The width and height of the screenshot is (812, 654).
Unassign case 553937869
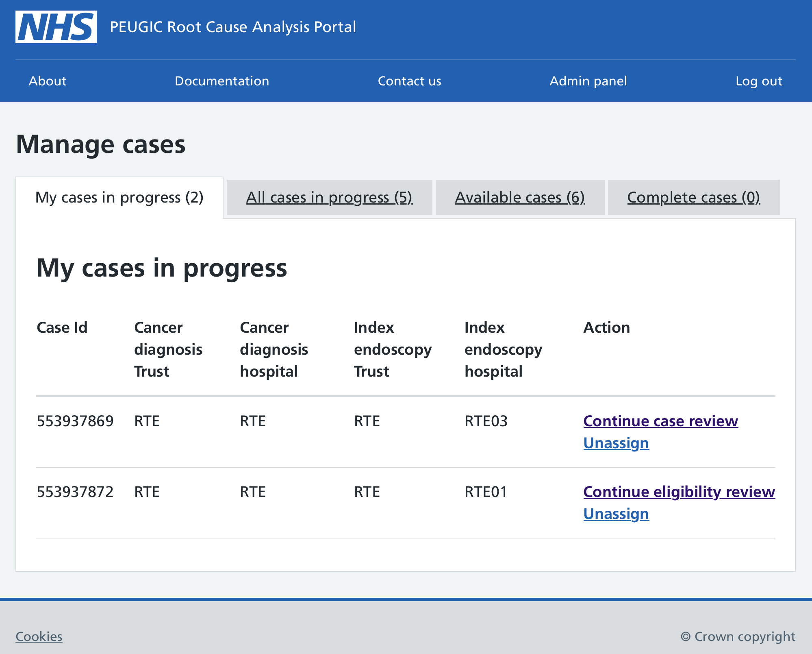616,443
